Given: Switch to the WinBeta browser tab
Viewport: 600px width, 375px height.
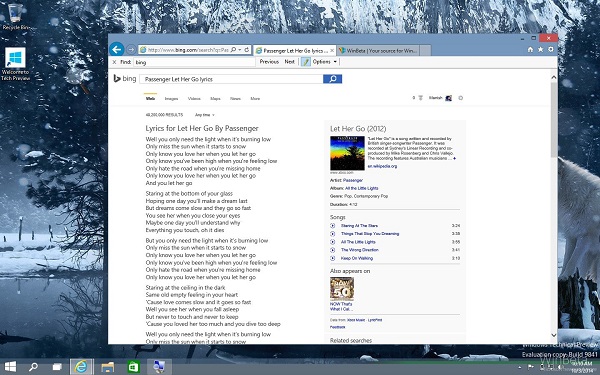Looking at the screenshot, I should [379, 50].
